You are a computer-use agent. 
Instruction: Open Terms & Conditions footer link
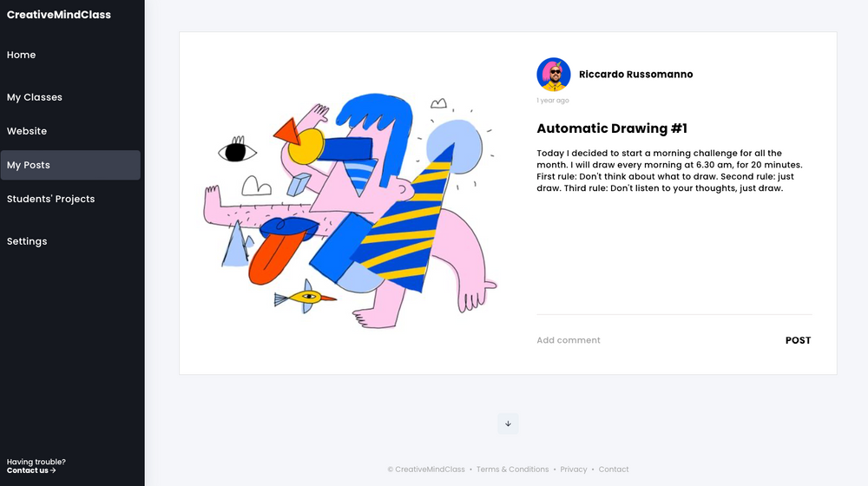coord(513,470)
